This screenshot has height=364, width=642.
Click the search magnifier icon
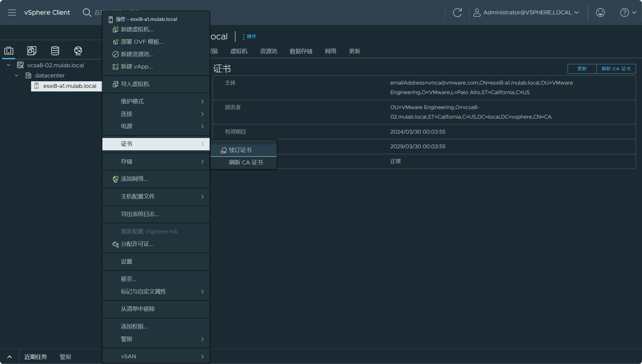tap(87, 13)
